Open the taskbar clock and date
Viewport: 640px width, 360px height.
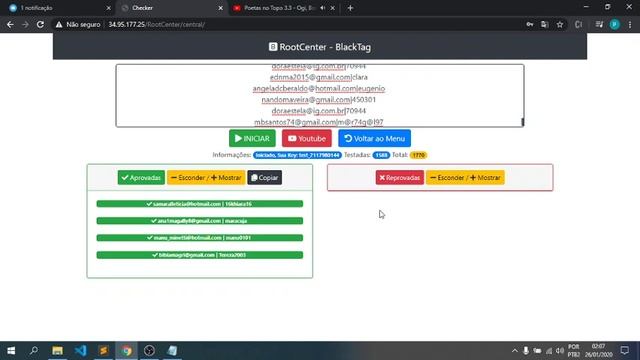[x=598, y=351]
